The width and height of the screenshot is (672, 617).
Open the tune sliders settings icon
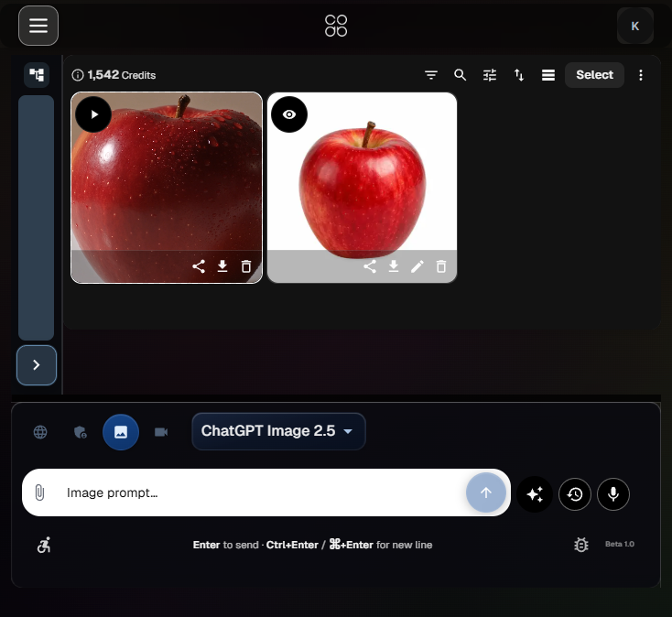coord(490,75)
